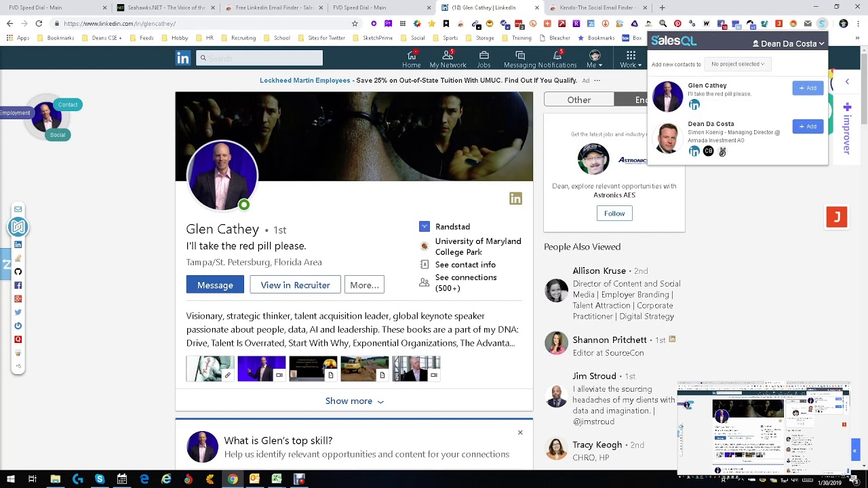Open Tracy Kegeh's profile
Viewport: 868px width, 488px height.
click(x=597, y=445)
